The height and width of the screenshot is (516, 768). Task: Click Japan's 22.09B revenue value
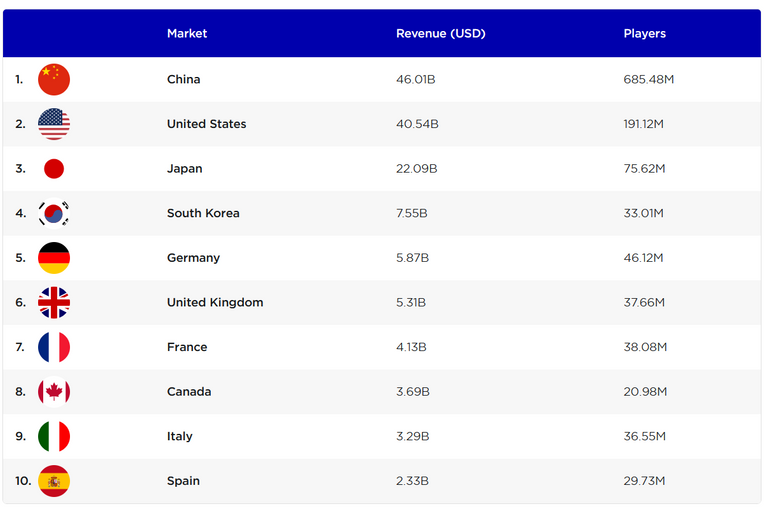point(416,169)
